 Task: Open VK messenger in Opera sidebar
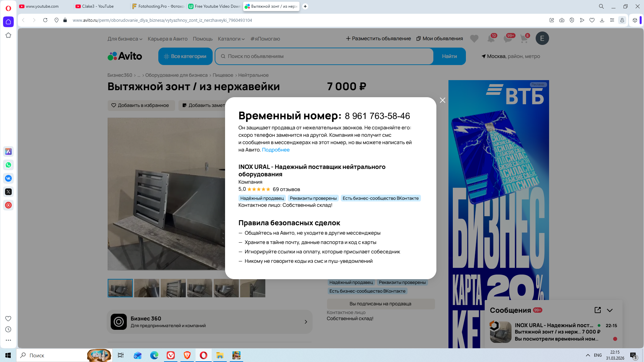pyautogui.click(x=8, y=178)
